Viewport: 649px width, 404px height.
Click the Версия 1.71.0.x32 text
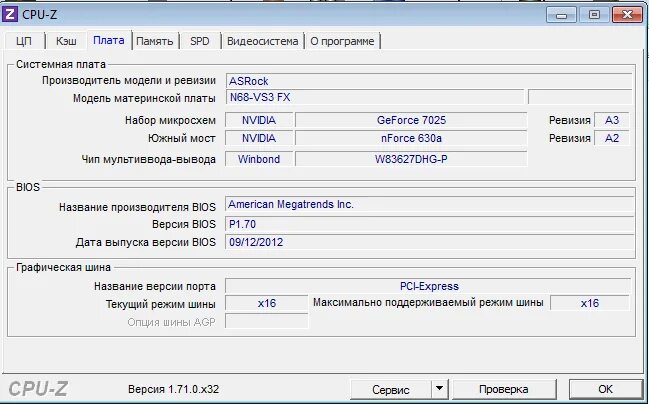[x=173, y=390]
